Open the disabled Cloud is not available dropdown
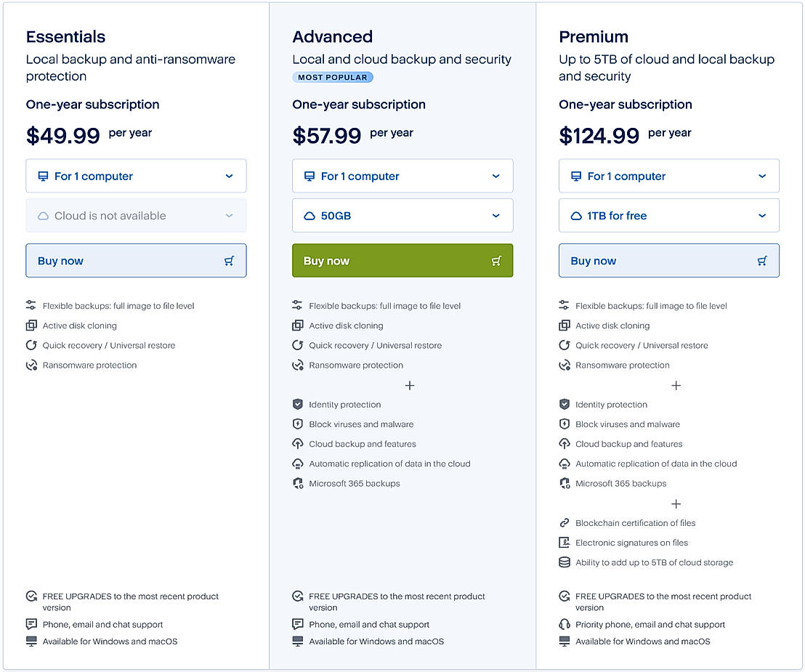805x672 pixels. (136, 216)
